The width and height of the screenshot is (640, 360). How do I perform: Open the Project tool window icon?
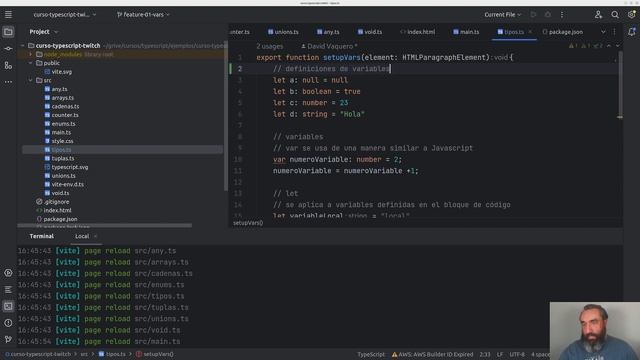coord(8,32)
